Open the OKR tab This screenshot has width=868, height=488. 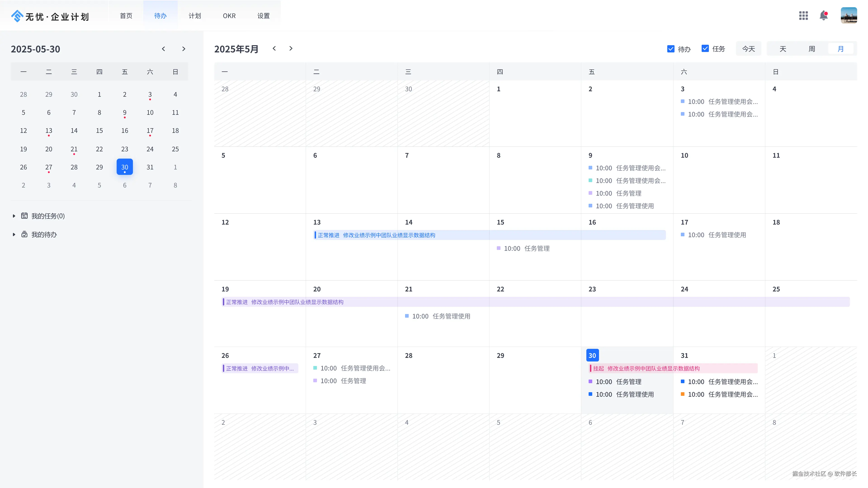(229, 16)
